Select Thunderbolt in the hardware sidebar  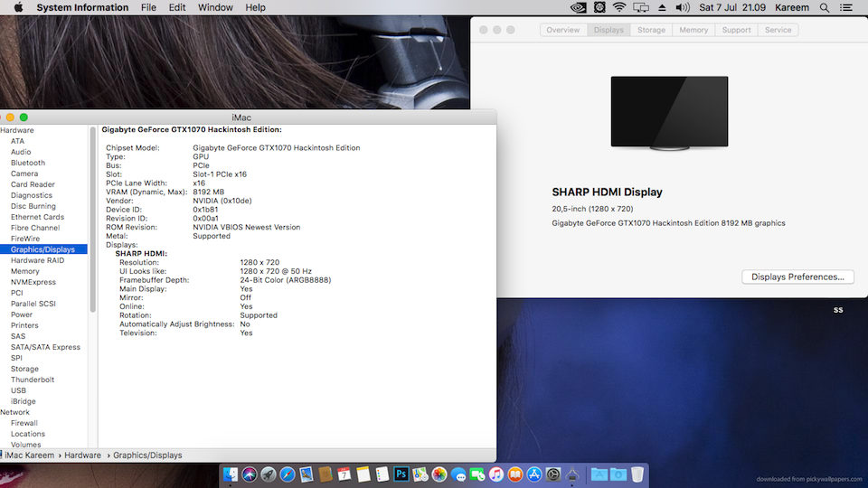[33, 380]
